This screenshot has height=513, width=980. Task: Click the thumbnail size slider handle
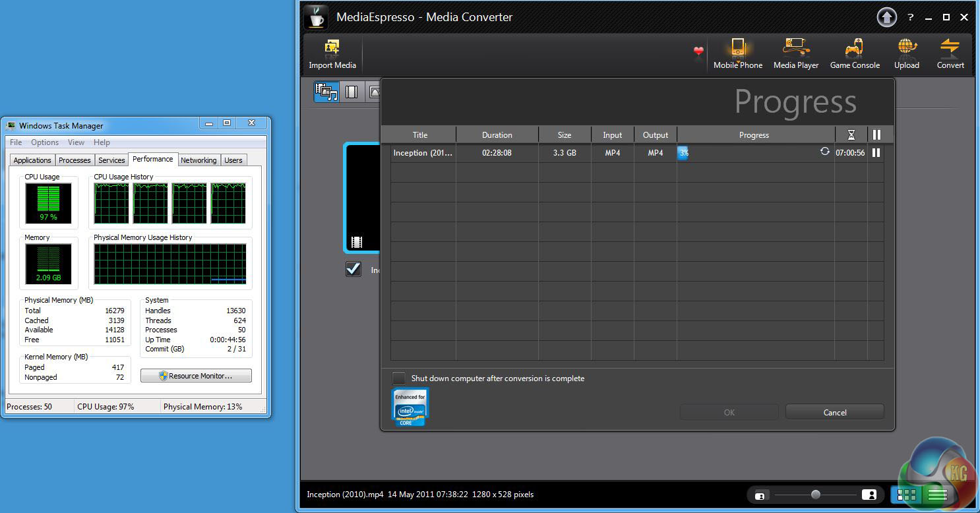tap(816, 495)
